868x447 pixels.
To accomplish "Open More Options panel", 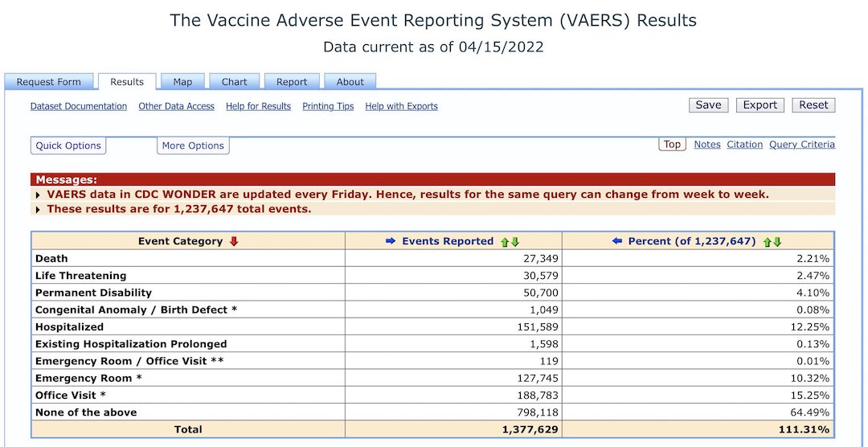I will [193, 146].
